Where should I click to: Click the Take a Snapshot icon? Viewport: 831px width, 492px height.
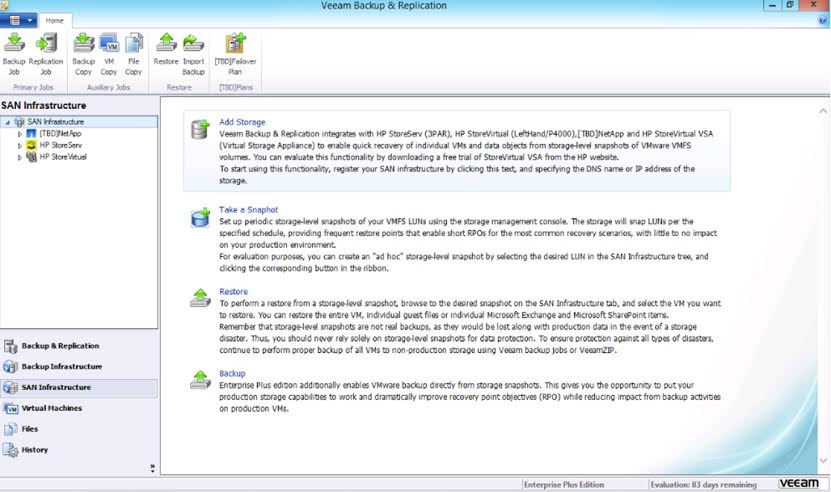[200, 217]
